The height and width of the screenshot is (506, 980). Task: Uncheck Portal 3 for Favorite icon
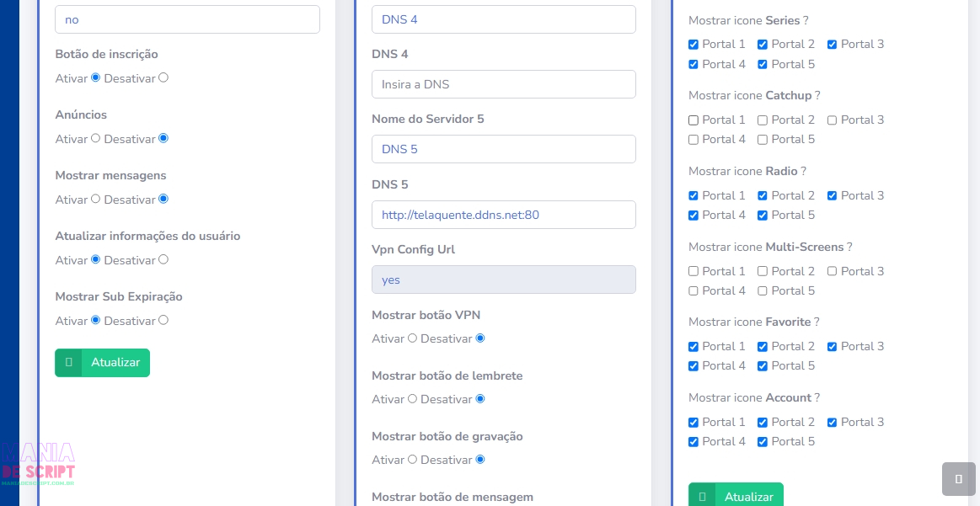pyautogui.click(x=832, y=347)
